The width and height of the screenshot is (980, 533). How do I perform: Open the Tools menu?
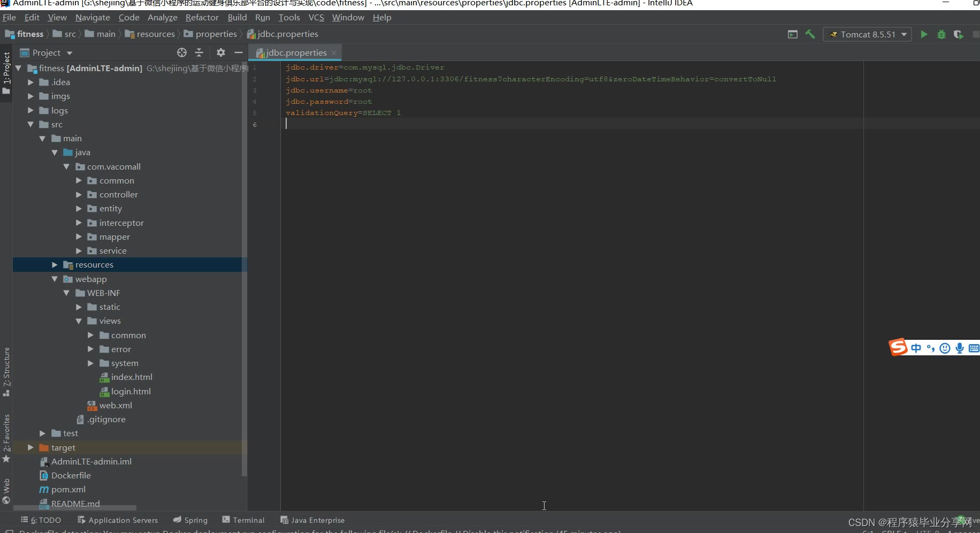[289, 17]
